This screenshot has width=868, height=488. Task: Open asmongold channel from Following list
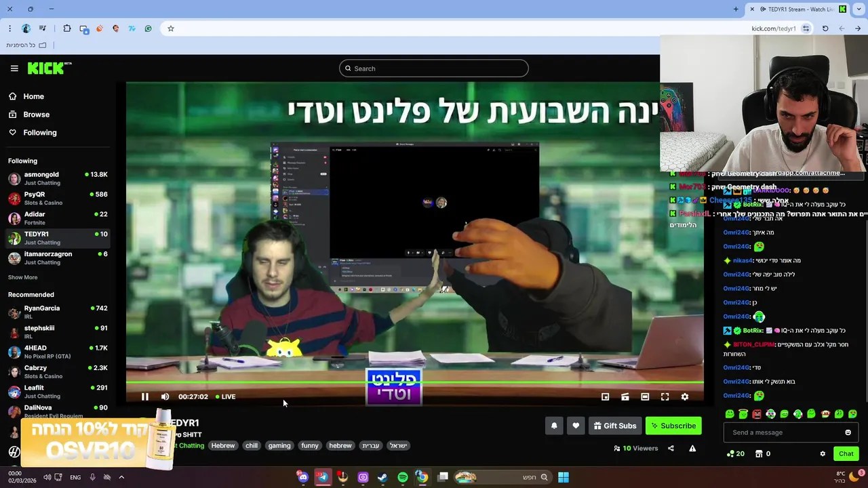(x=58, y=178)
